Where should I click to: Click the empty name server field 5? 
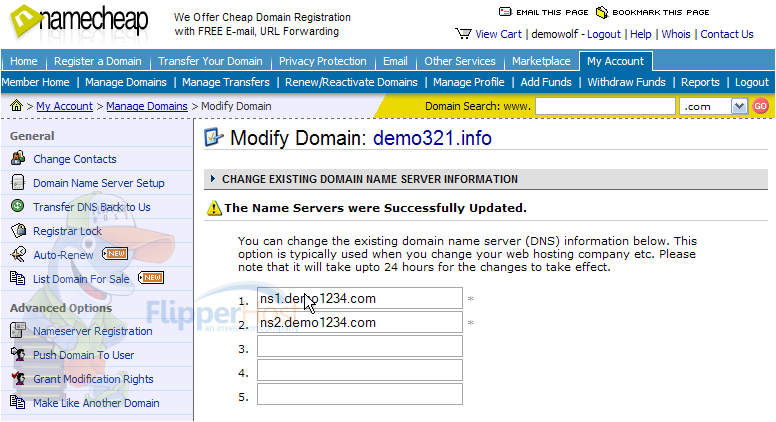click(360, 394)
